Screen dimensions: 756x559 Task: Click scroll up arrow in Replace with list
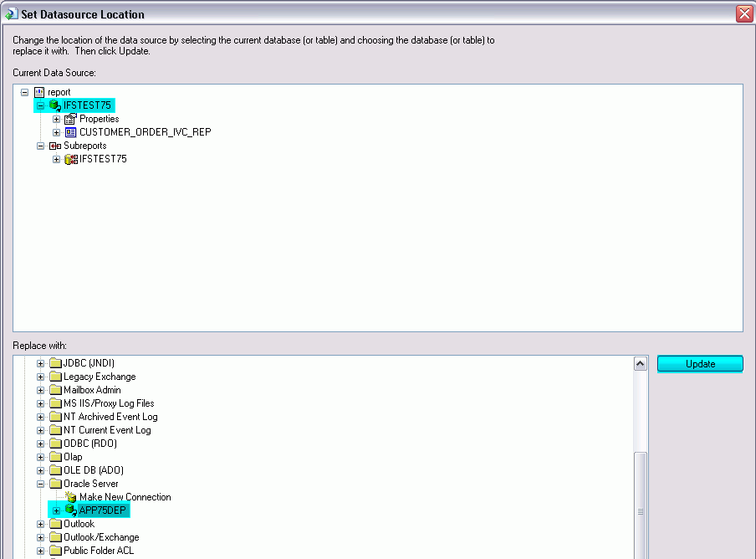pos(641,364)
